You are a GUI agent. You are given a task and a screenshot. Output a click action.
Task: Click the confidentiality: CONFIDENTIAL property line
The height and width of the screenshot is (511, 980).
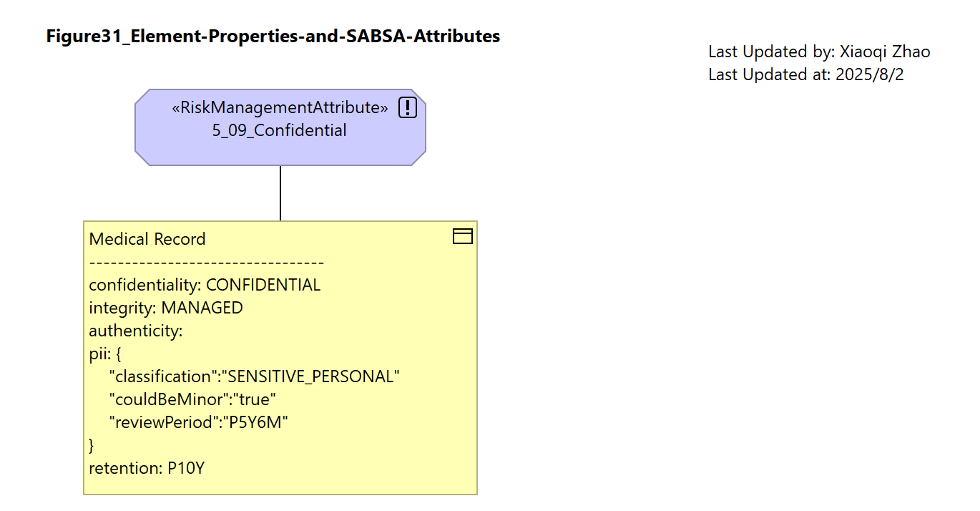pos(205,285)
